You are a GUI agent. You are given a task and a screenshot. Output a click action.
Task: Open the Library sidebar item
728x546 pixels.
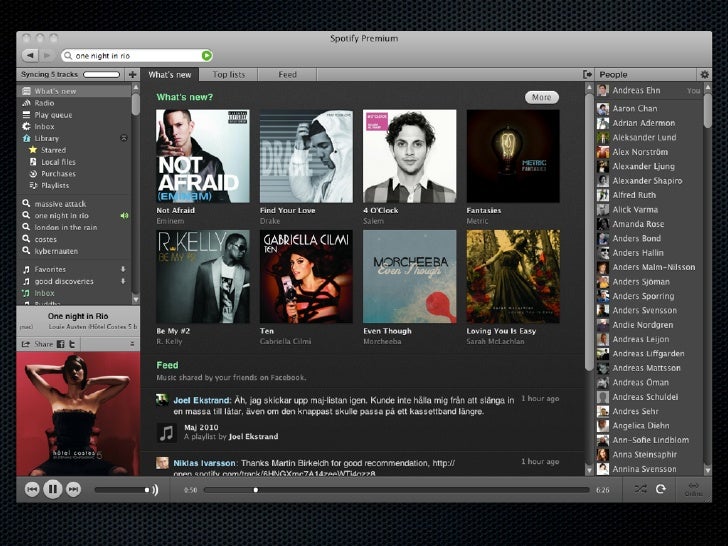pyautogui.click(x=46, y=138)
